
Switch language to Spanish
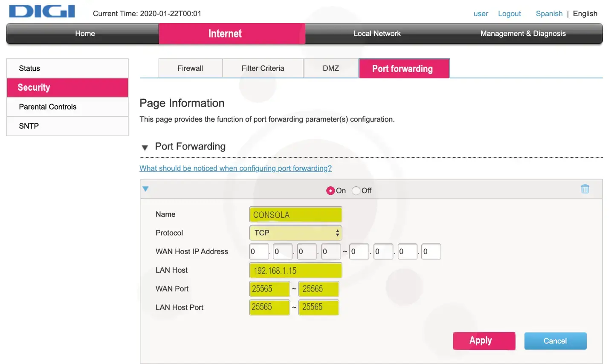tap(549, 14)
